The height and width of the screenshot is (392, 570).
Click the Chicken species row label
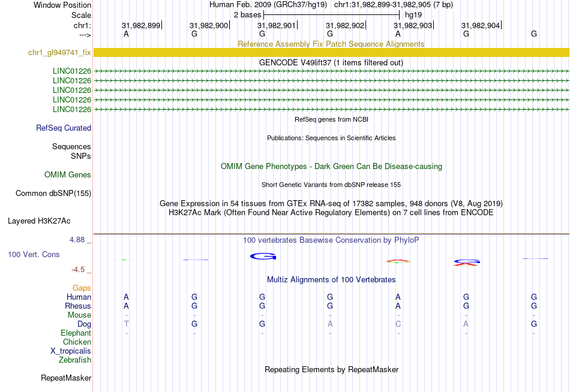(x=77, y=342)
